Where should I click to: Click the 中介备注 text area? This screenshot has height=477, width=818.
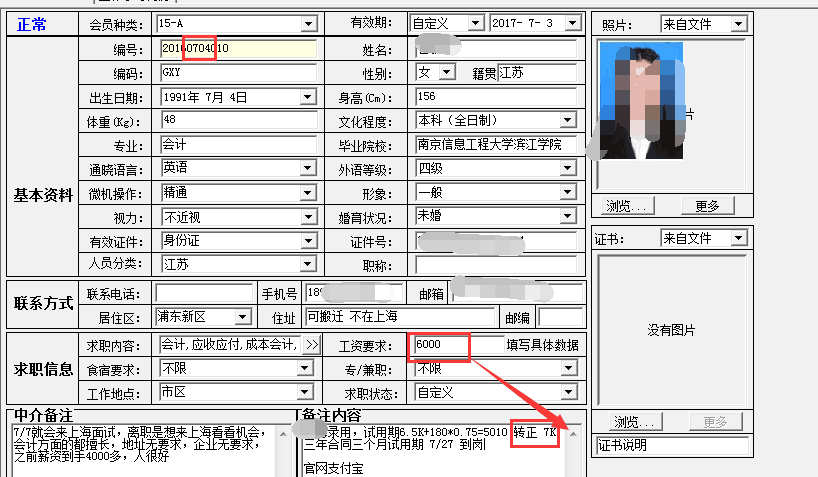coord(143,450)
